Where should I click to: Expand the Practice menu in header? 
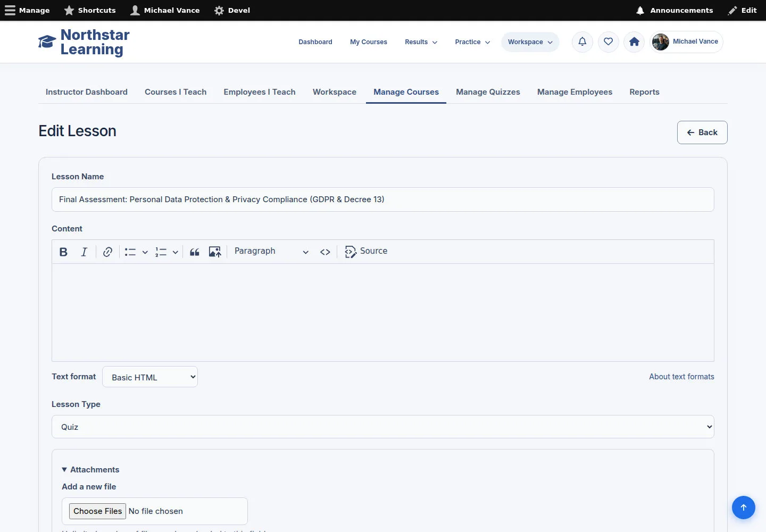[472, 42]
